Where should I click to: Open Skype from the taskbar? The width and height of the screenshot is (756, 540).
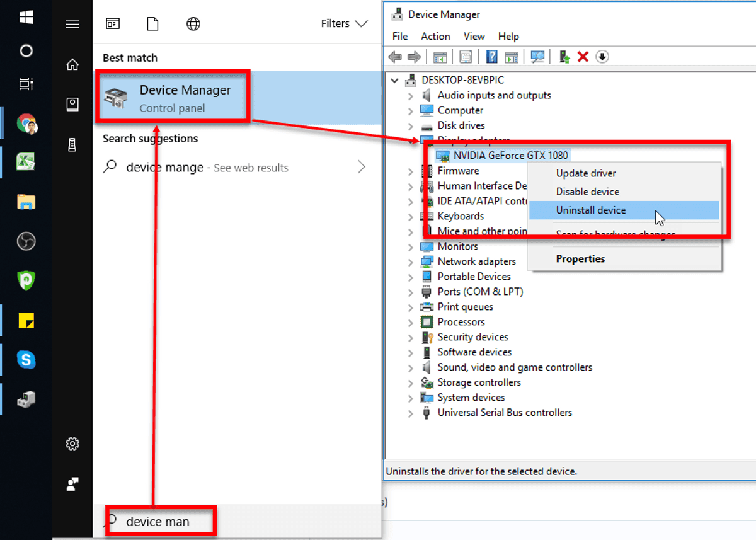tap(26, 360)
